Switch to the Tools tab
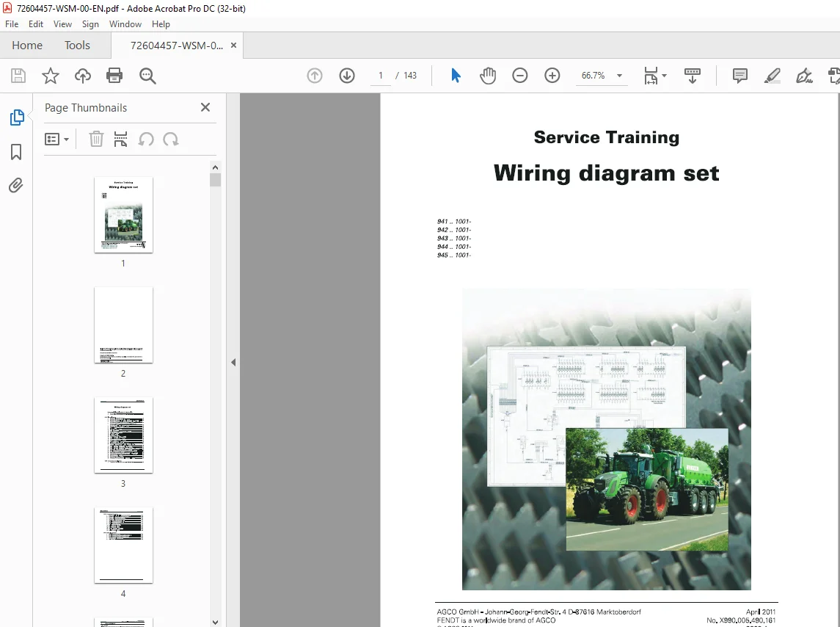Image resolution: width=840 pixels, height=627 pixels. pyautogui.click(x=77, y=46)
